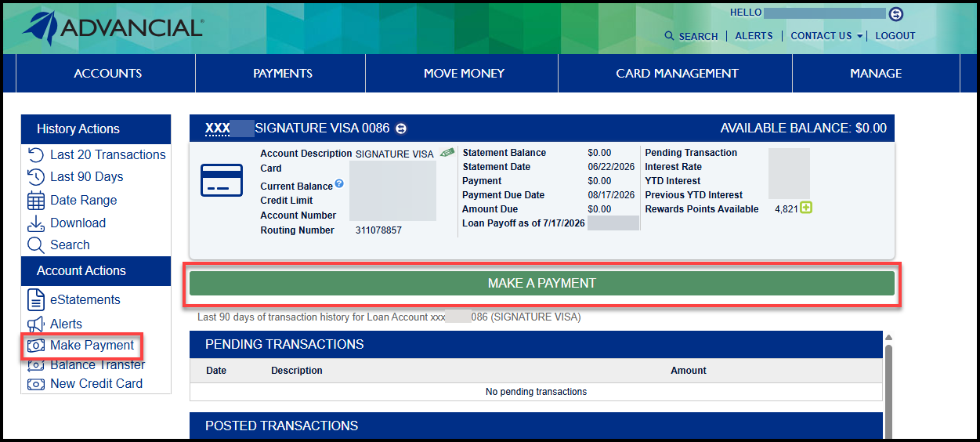Click the Make Payment money icon in the sidebar

(36, 346)
